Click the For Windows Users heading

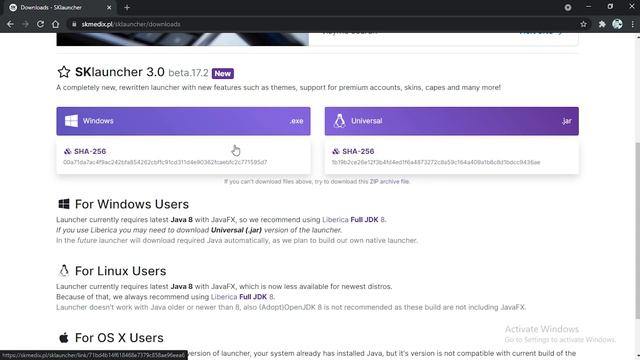pos(132,204)
